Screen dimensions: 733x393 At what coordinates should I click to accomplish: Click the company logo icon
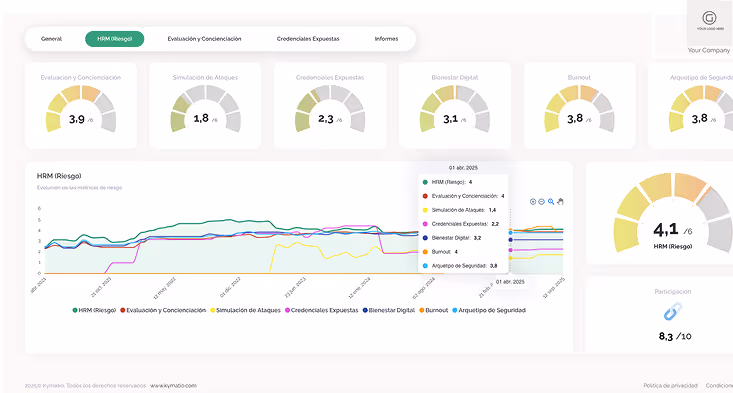pos(709,18)
